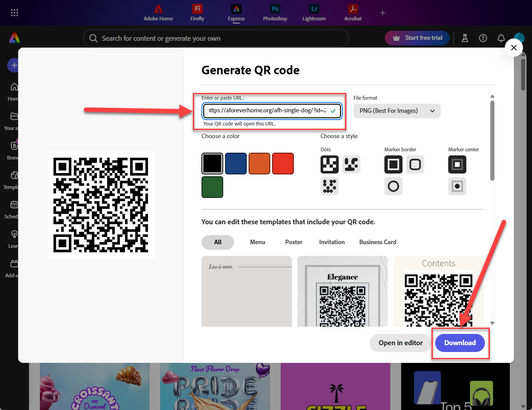Viewport: 532px width, 410px height.
Task: Select the rounded dots style option
Action: pyautogui.click(x=351, y=164)
